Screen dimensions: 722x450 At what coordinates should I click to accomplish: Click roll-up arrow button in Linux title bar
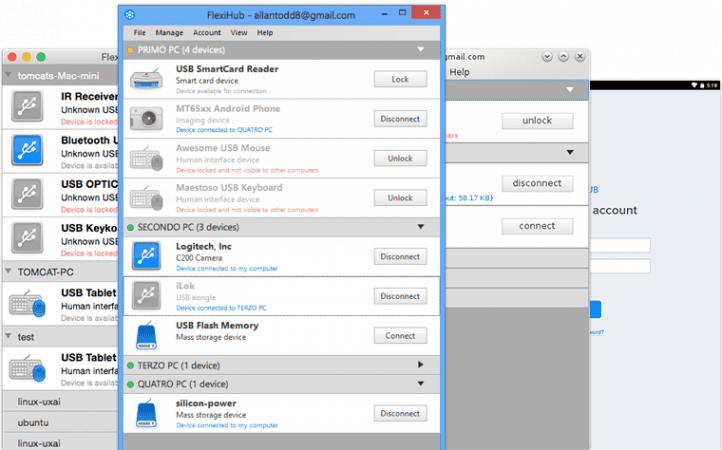click(564, 57)
